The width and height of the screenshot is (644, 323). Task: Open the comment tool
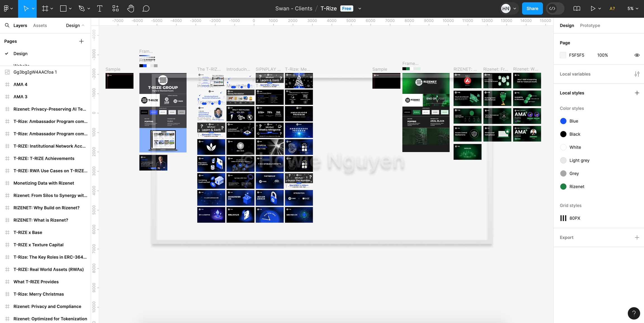point(146,9)
